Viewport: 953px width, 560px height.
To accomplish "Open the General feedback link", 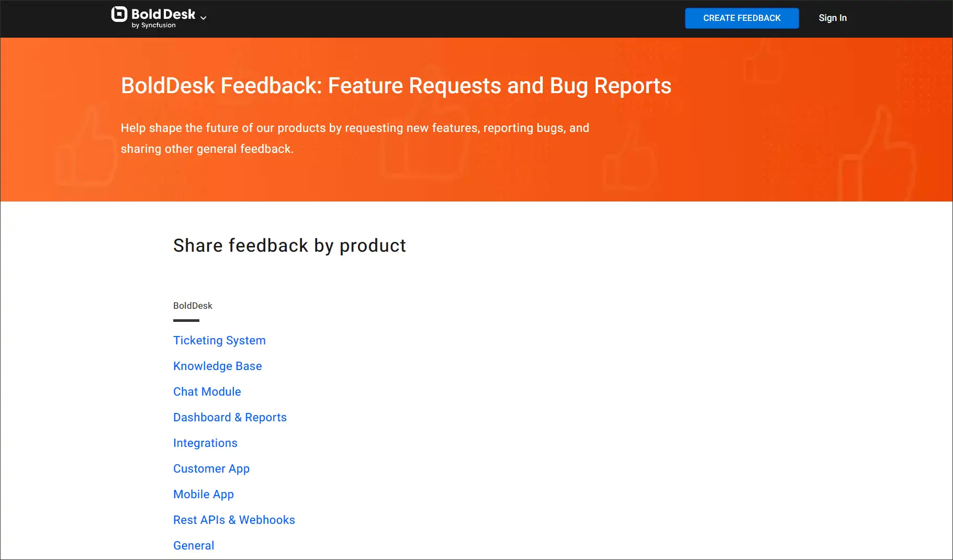I will (194, 546).
